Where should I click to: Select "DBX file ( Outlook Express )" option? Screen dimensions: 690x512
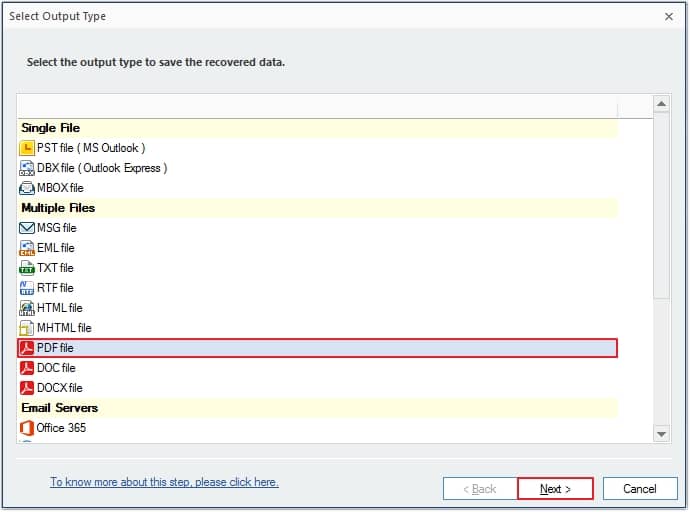(318, 168)
